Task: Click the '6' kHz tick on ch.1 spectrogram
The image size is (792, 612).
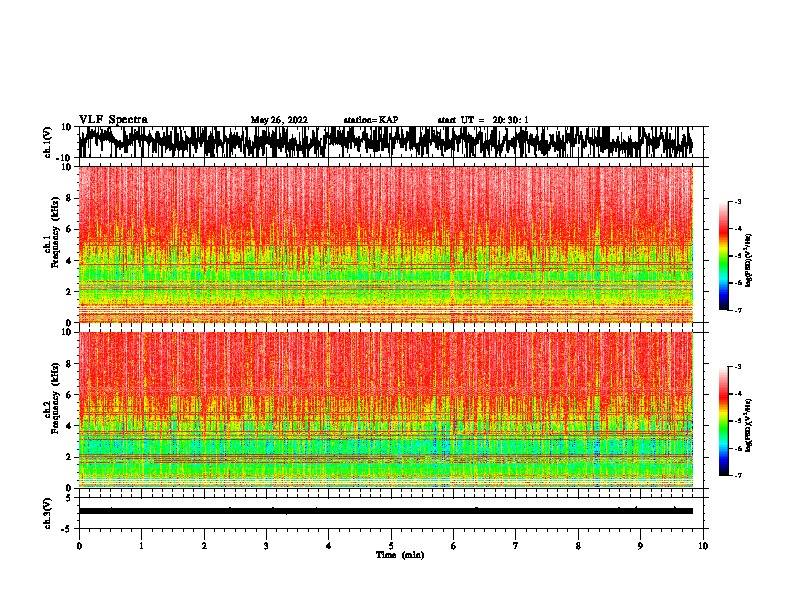Action: 69,229
